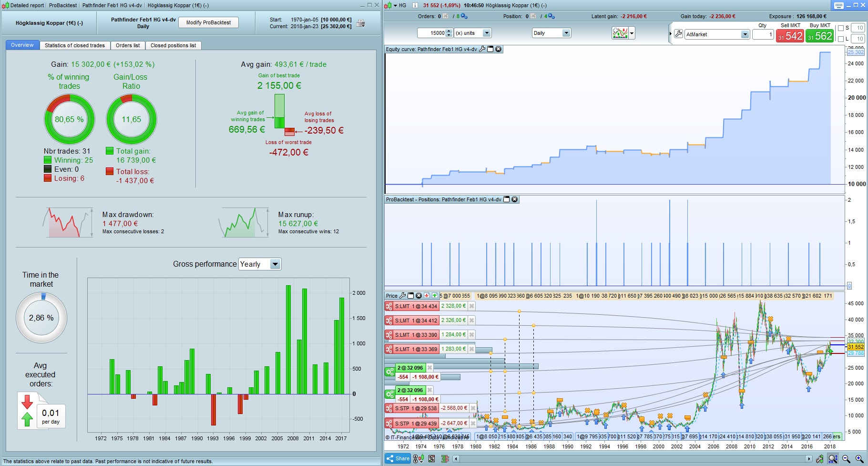Open the HG instrument info icon
Screen dimensions: 868x466
coord(415,5)
